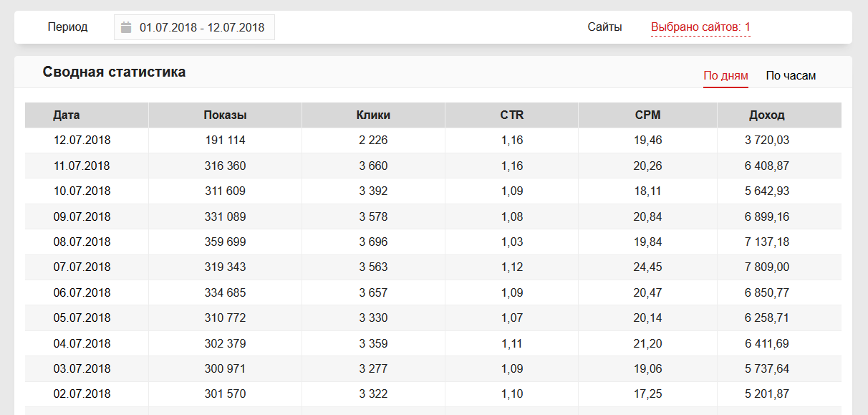Click the 'Период' label
Image resolution: width=868 pixels, height=415 pixels.
pyautogui.click(x=67, y=27)
